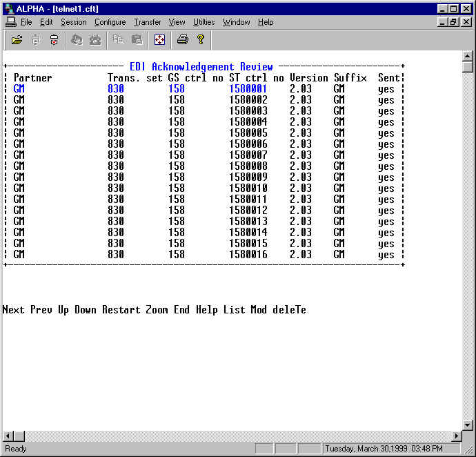Screen dimensions: 476x457
Task: Open the Transfer menu
Action: [x=147, y=22]
